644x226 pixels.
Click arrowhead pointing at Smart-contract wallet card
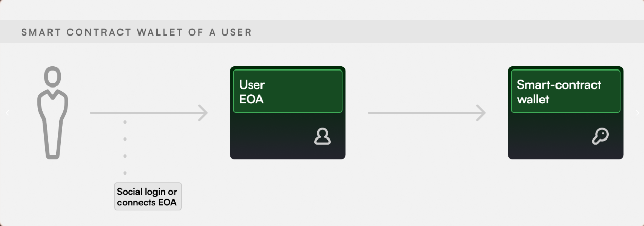(x=481, y=113)
